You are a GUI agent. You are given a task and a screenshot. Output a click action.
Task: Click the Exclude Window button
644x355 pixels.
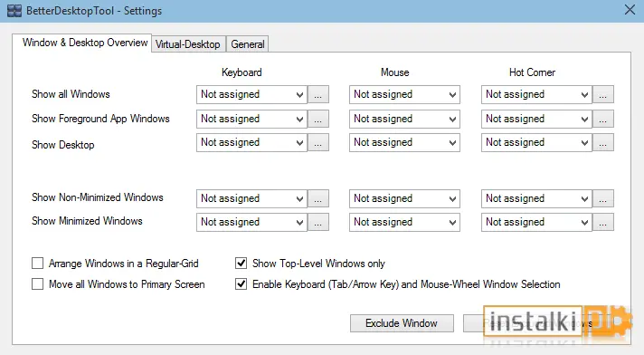tap(402, 323)
